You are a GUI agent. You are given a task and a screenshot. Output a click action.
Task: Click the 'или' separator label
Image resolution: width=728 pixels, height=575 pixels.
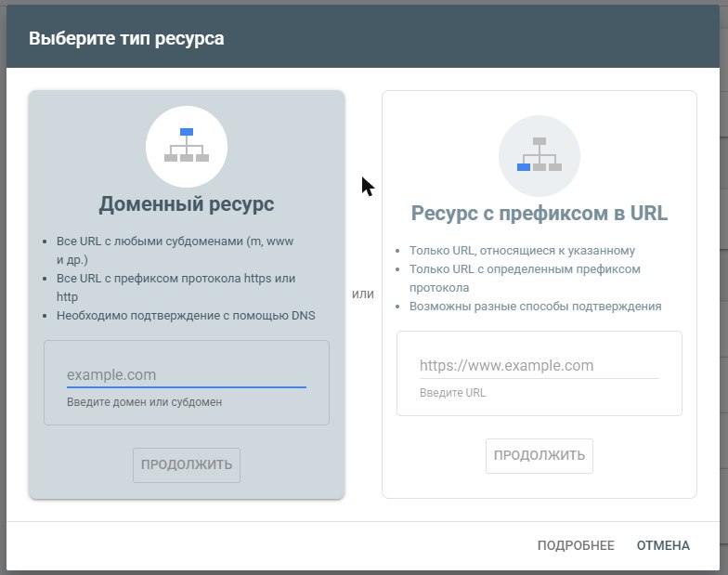[363, 294]
